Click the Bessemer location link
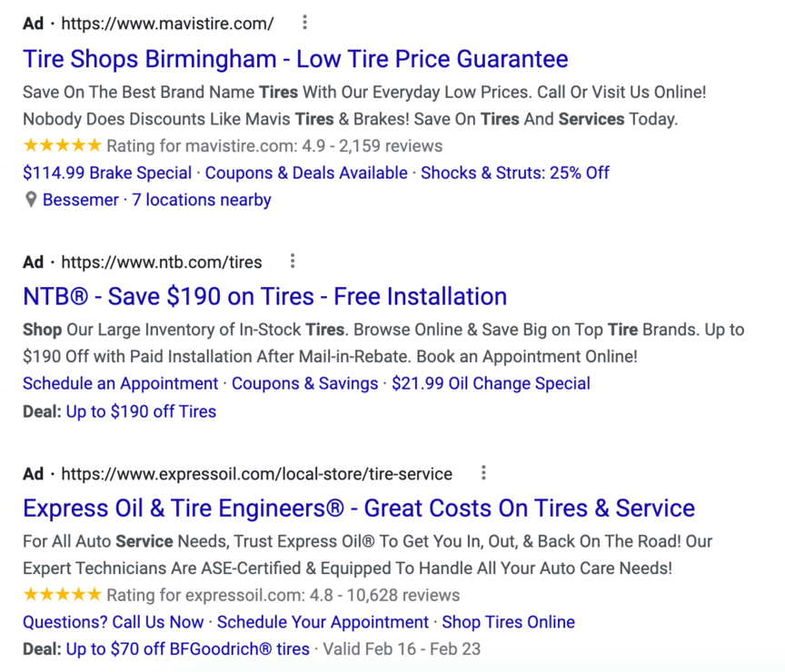 (80, 200)
